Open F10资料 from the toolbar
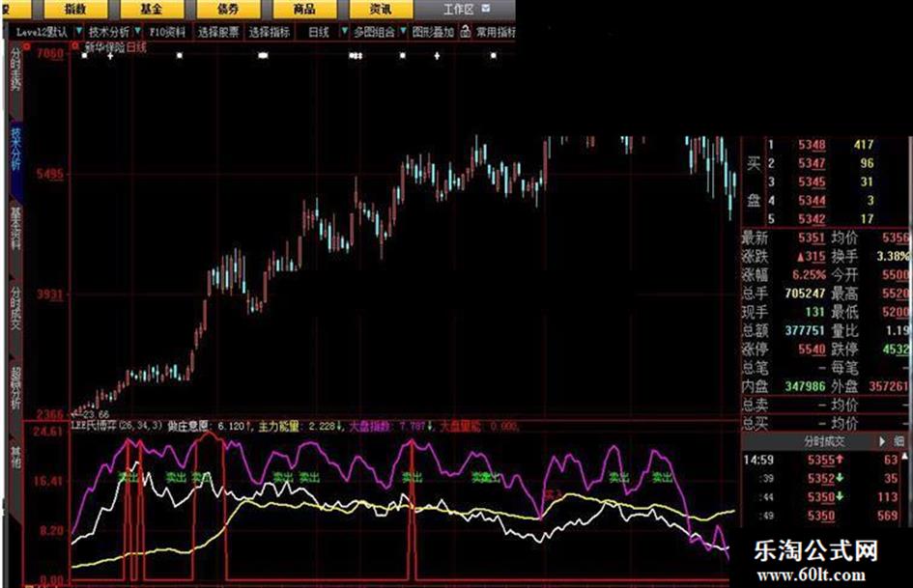 point(168,32)
